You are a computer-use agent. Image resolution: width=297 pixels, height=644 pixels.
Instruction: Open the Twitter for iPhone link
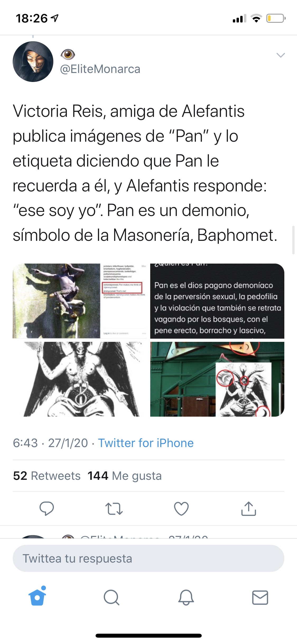pyautogui.click(x=146, y=443)
